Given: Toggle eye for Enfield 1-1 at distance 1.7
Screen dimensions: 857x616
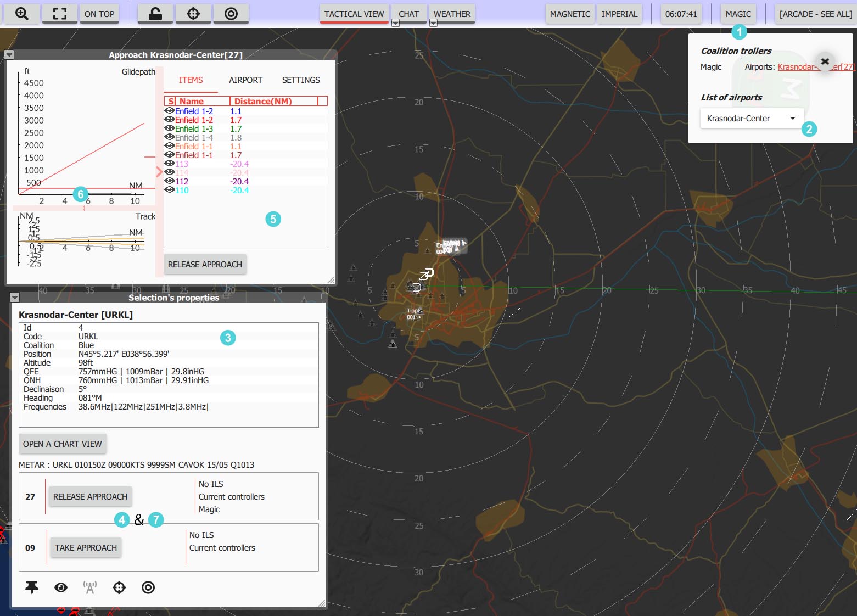Looking at the screenshot, I should (x=170, y=155).
